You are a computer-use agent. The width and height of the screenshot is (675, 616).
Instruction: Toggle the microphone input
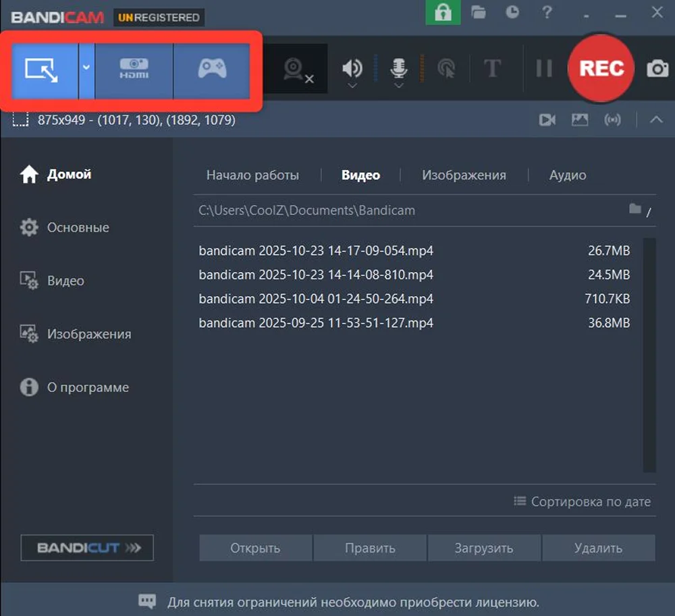398,66
